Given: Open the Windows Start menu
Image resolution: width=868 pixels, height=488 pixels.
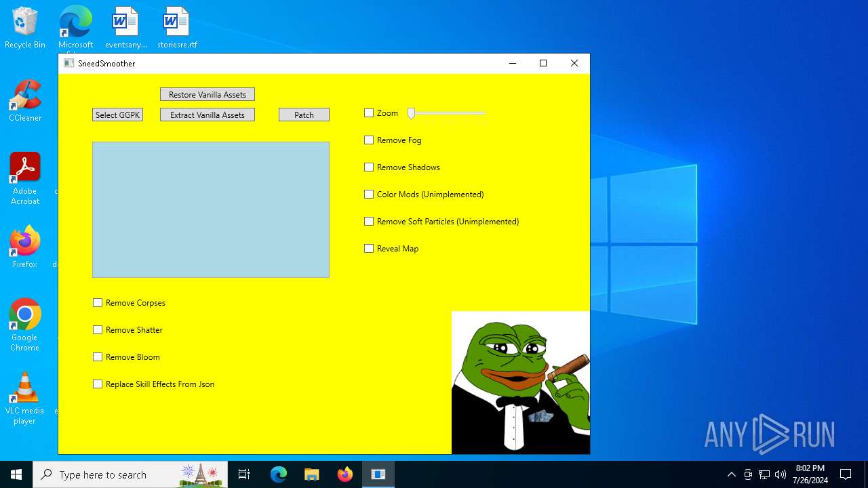Looking at the screenshot, I should coord(16,474).
